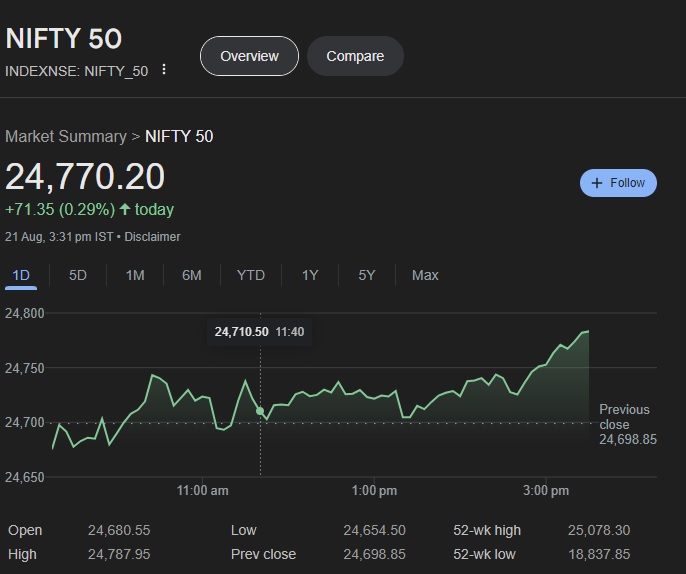Click the 52-wk high value 25,078.30
The width and height of the screenshot is (686, 574).
pyautogui.click(x=599, y=530)
